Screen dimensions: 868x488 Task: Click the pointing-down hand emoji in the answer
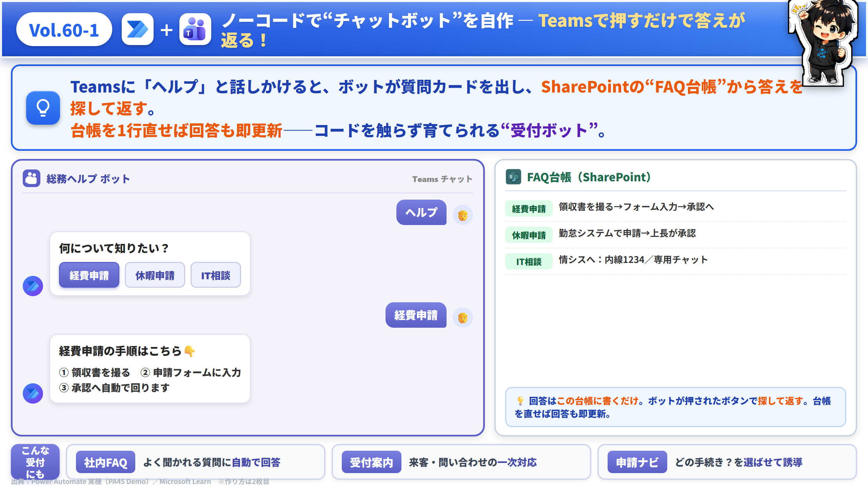coord(190,351)
